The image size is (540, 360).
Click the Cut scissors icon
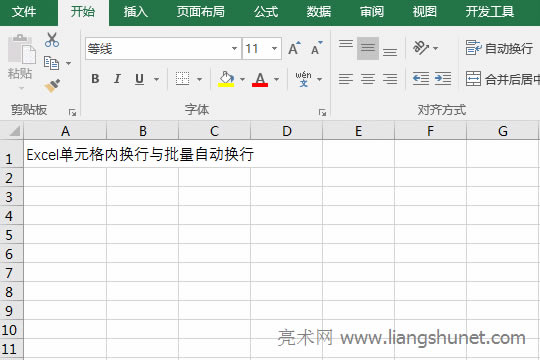point(52,40)
